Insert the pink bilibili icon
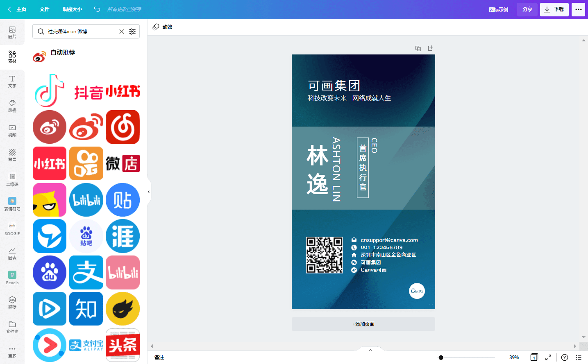The width and height of the screenshot is (588, 364). point(123,273)
